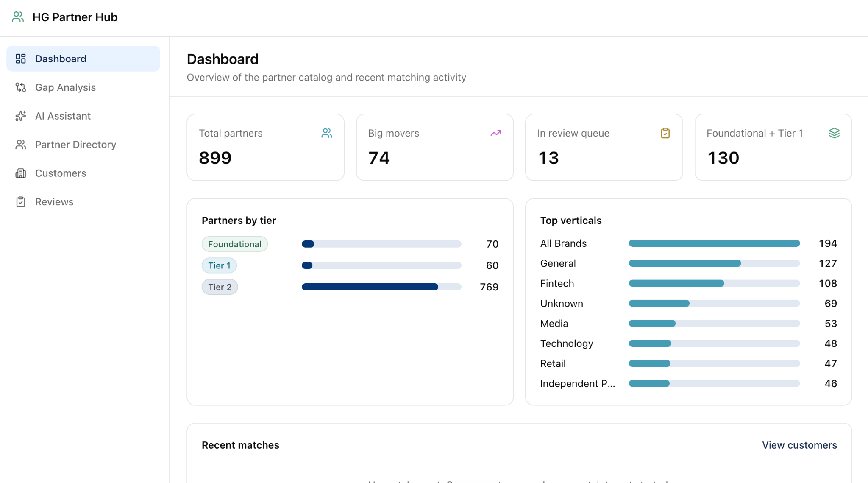The height and width of the screenshot is (483, 868).
Task: Click the Tier 2 count 769
Action: pyautogui.click(x=489, y=287)
